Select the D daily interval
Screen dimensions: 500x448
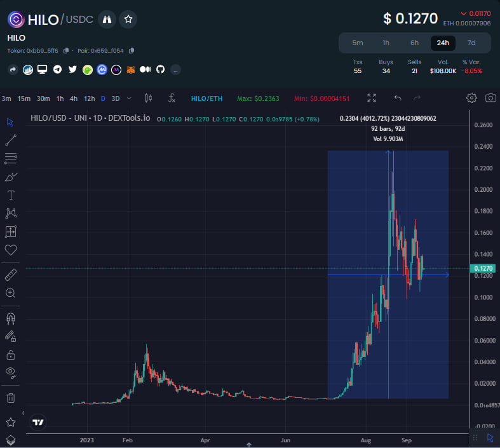[x=103, y=98]
